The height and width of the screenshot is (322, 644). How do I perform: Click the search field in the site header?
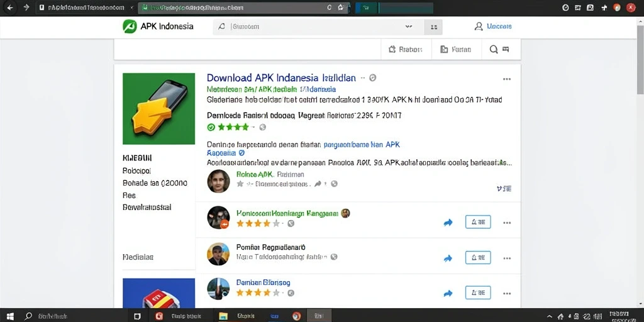[x=318, y=26]
